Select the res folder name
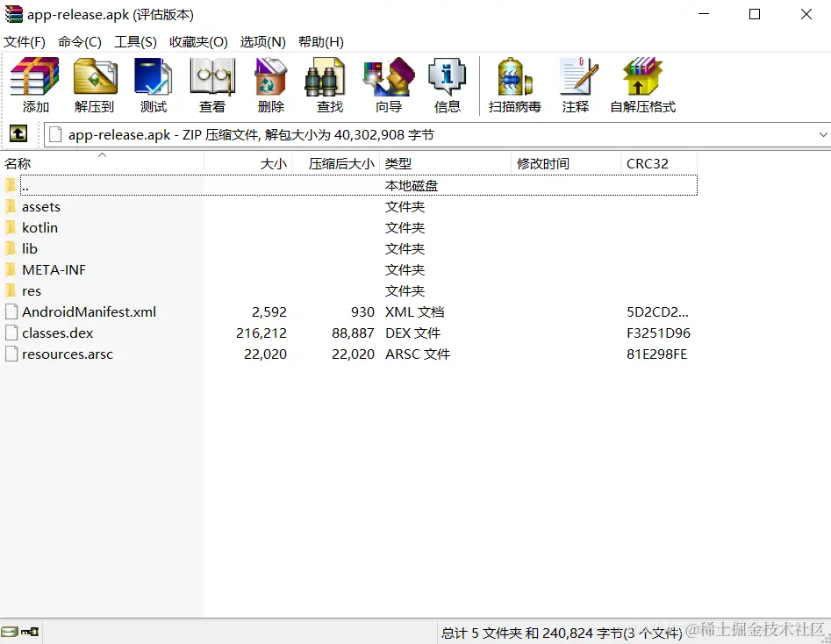 [32, 291]
